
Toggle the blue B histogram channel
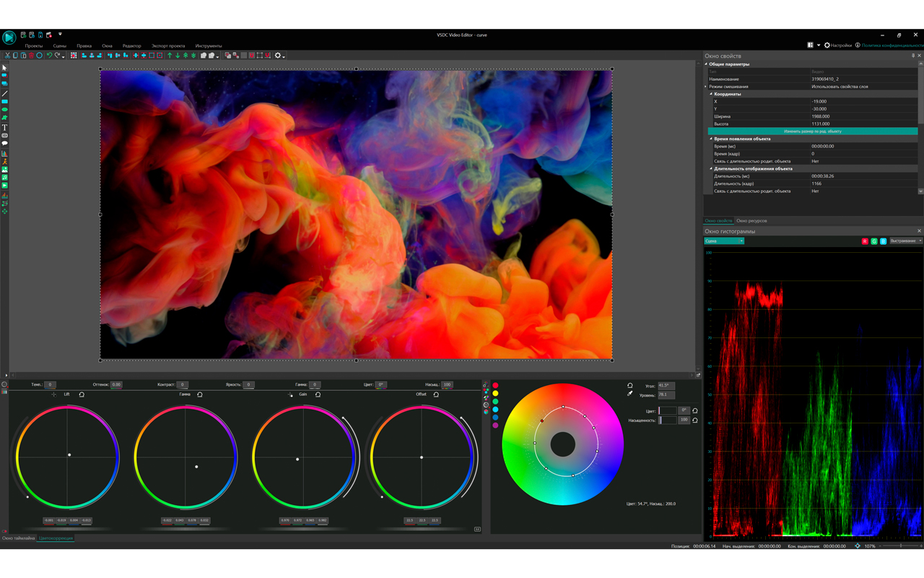[x=883, y=241]
